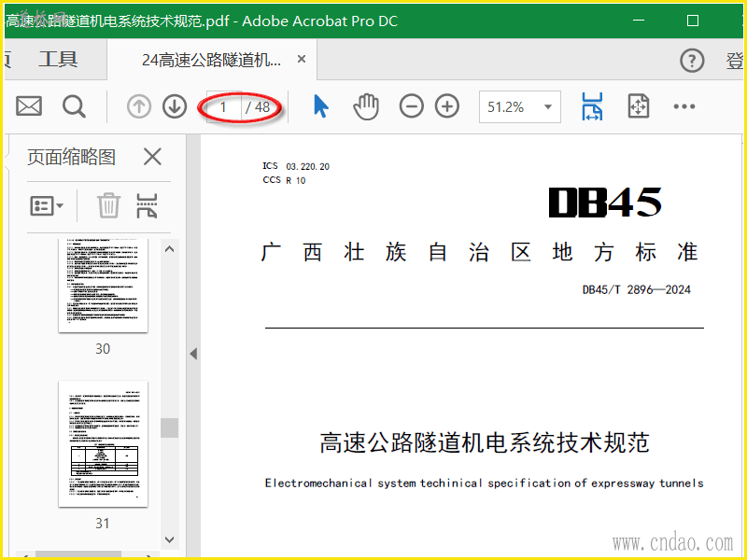Maximize the Acrobat window
Image resolution: width=747 pixels, height=560 pixels.
(x=693, y=21)
